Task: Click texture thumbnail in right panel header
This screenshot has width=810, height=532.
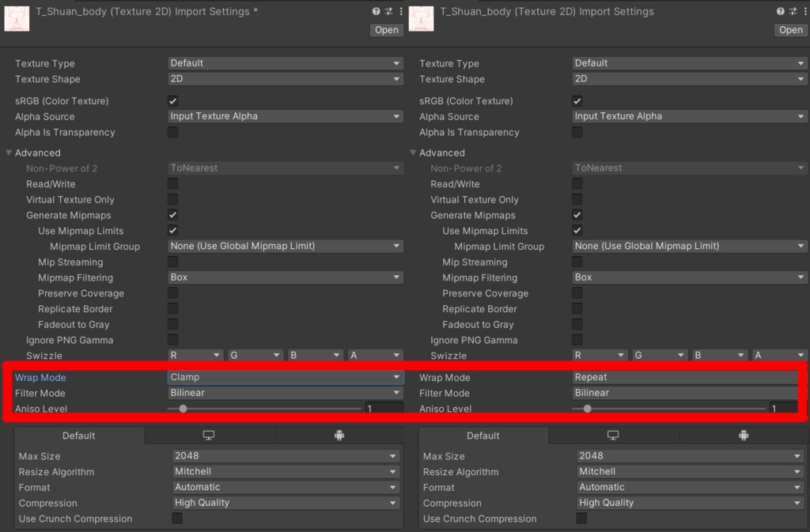Action: tap(421, 18)
